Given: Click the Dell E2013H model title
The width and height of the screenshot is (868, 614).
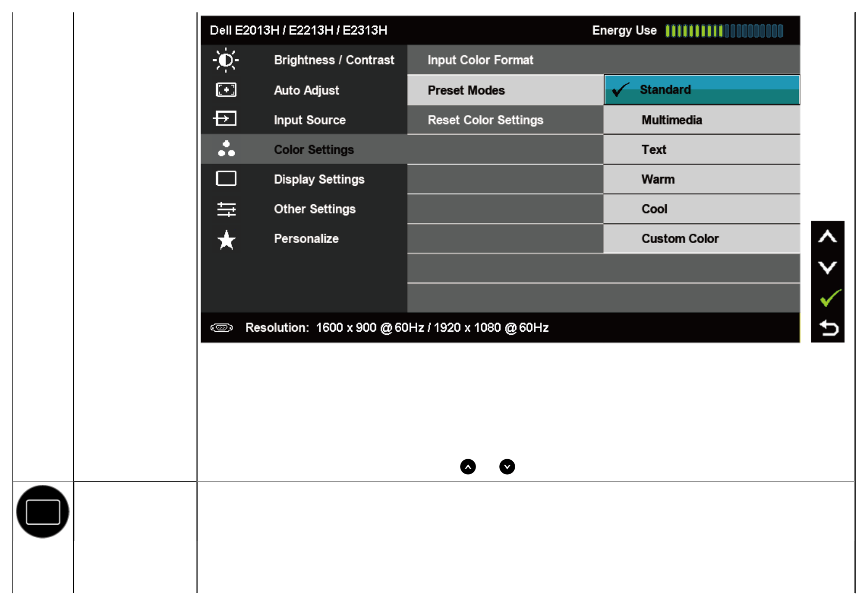Looking at the screenshot, I should pyautogui.click(x=299, y=30).
